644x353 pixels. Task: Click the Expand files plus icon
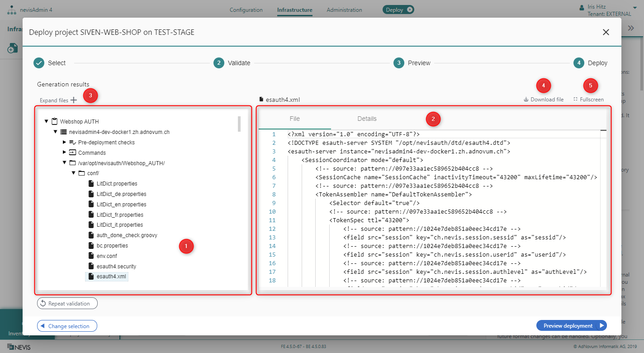pyautogui.click(x=74, y=100)
